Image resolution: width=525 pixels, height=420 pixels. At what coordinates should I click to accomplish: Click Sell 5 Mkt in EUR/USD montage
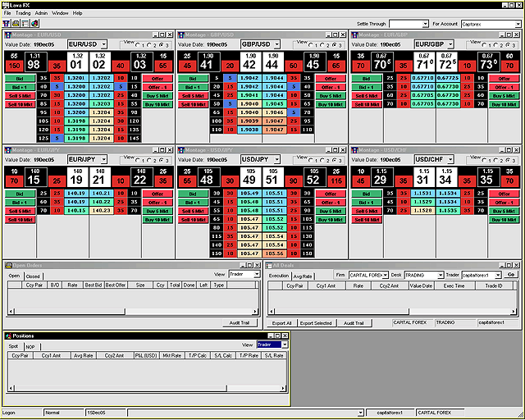20,96
